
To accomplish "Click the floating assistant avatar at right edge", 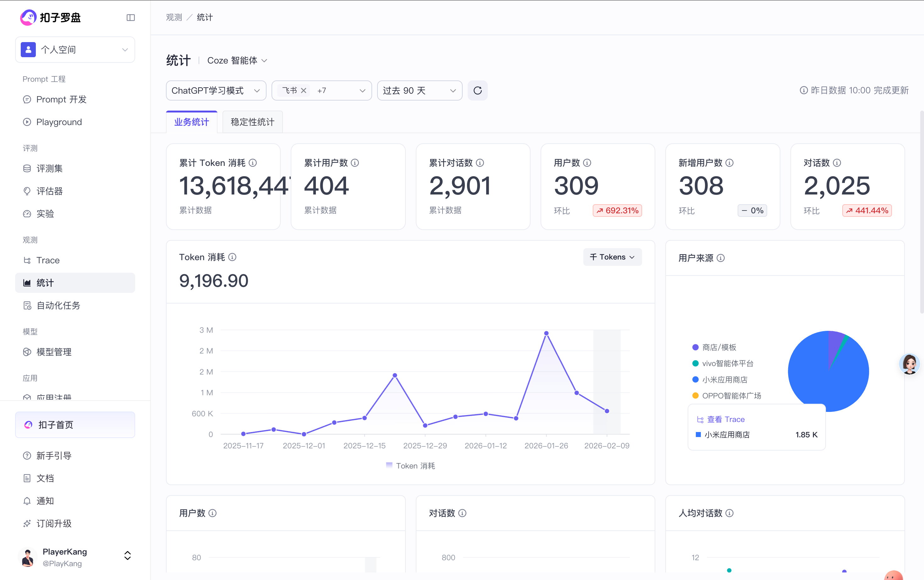I will coord(909,363).
